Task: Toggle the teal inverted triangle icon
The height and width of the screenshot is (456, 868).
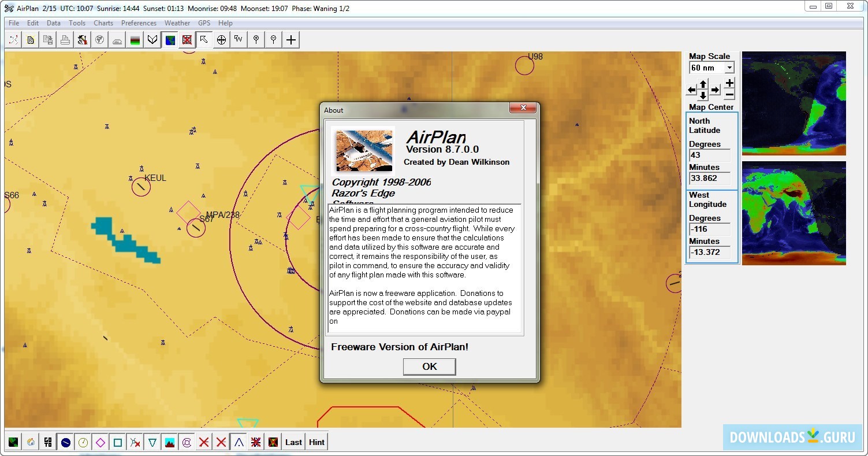Action: [152, 442]
